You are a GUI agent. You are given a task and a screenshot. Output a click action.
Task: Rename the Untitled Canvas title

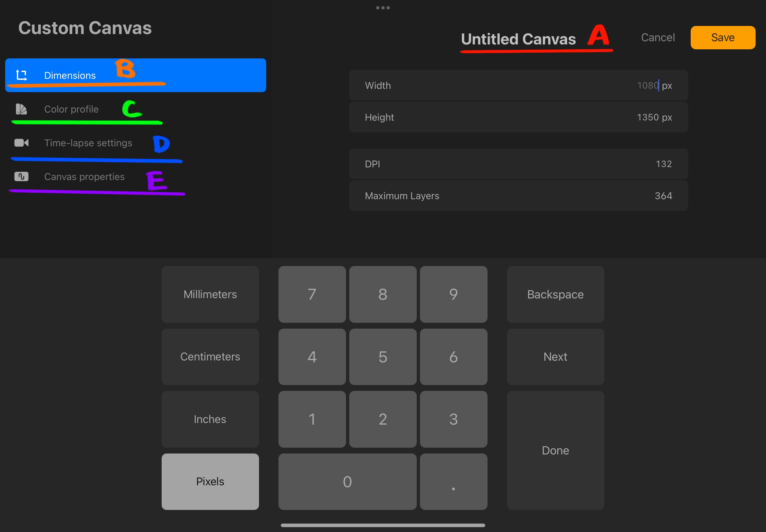[x=518, y=39]
